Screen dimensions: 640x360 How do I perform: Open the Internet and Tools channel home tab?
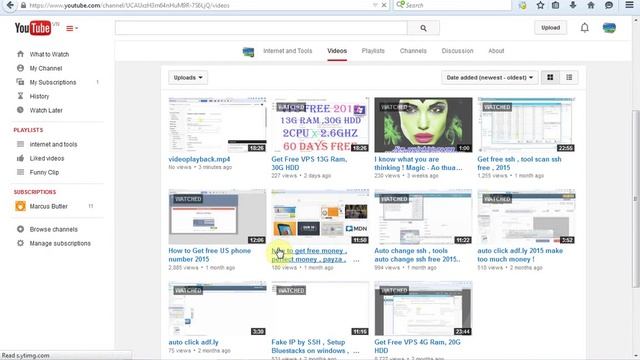287,51
